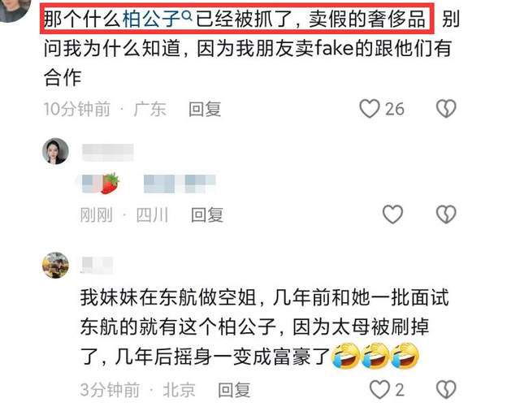Tap the laughing-crying emojis in the comment
Screen dimensions: 520x420
(x=375, y=357)
